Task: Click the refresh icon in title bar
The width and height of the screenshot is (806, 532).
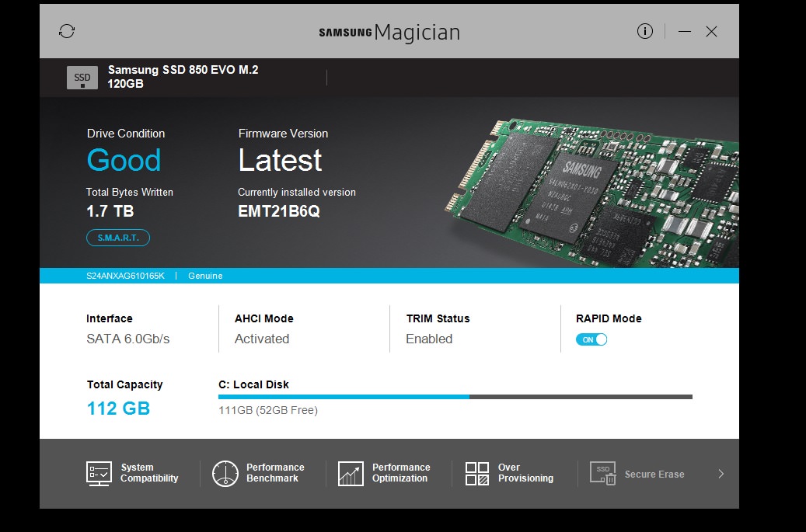Action: click(x=67, y=31)
